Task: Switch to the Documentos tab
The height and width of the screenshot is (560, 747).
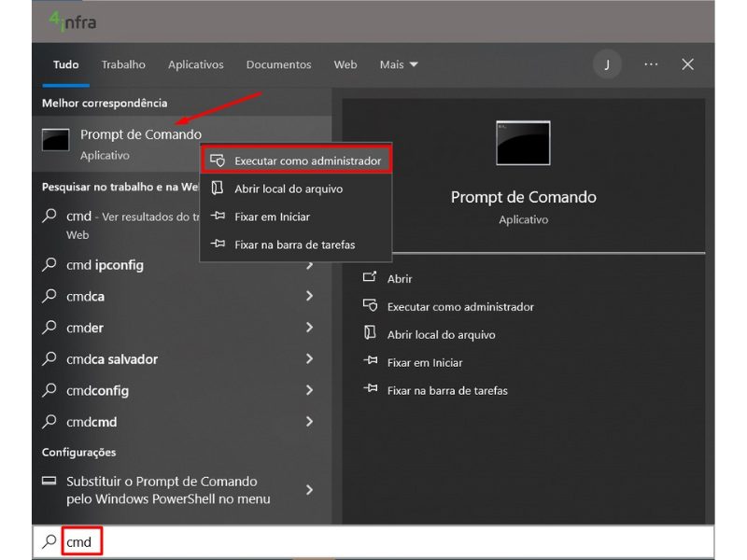Action: coord(278,64)
